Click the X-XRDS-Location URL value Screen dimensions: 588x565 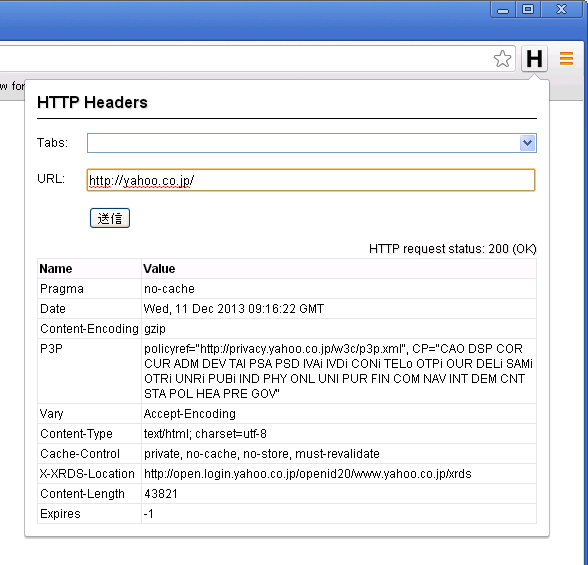pos(308,474)
